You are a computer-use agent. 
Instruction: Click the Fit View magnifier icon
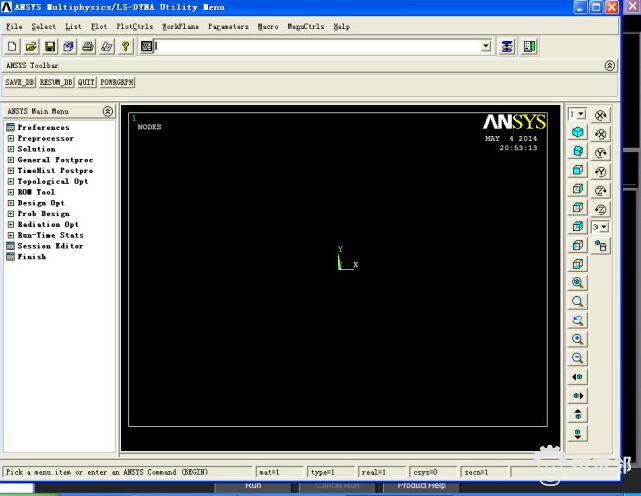point(578,283)
